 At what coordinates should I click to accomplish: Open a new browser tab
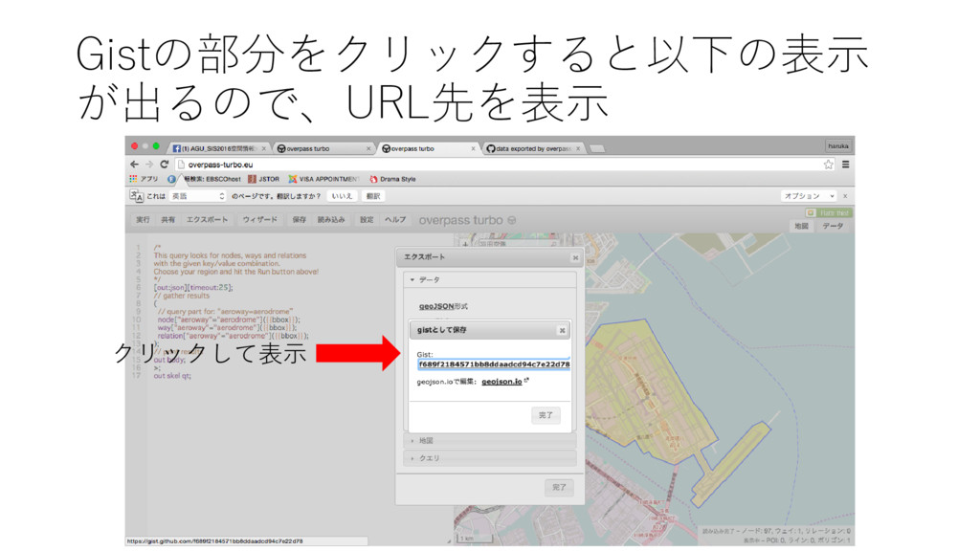pyautogui.click(x=597, y=148)
